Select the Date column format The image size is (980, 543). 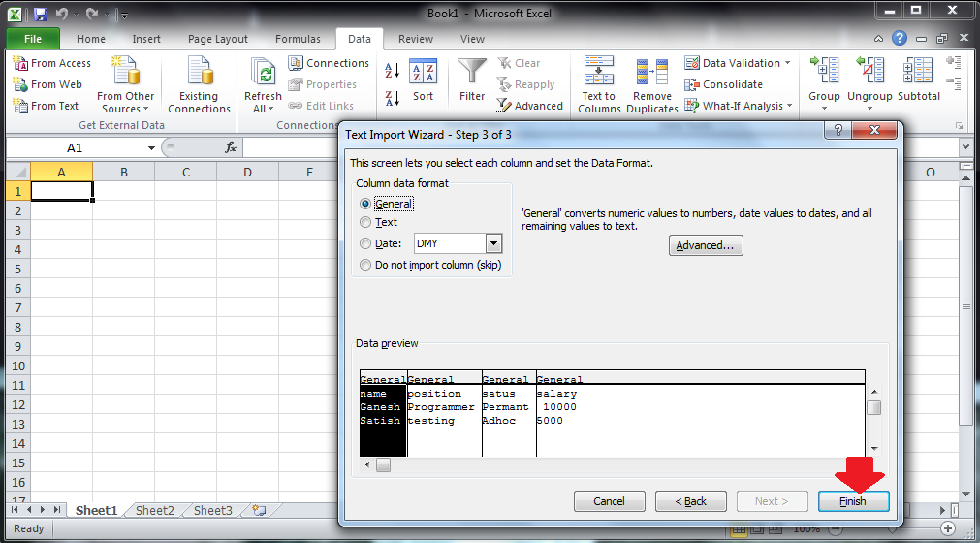(x=365, y=243)
